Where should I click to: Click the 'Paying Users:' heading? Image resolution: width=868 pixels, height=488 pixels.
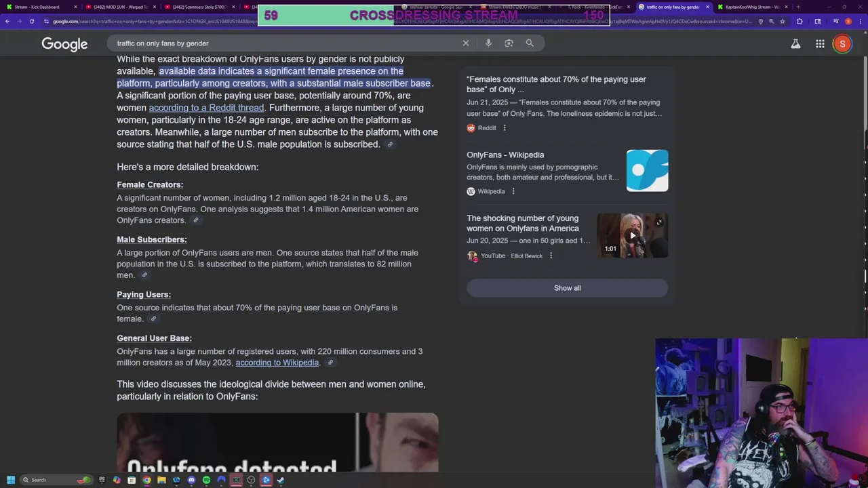click(144, 294)
